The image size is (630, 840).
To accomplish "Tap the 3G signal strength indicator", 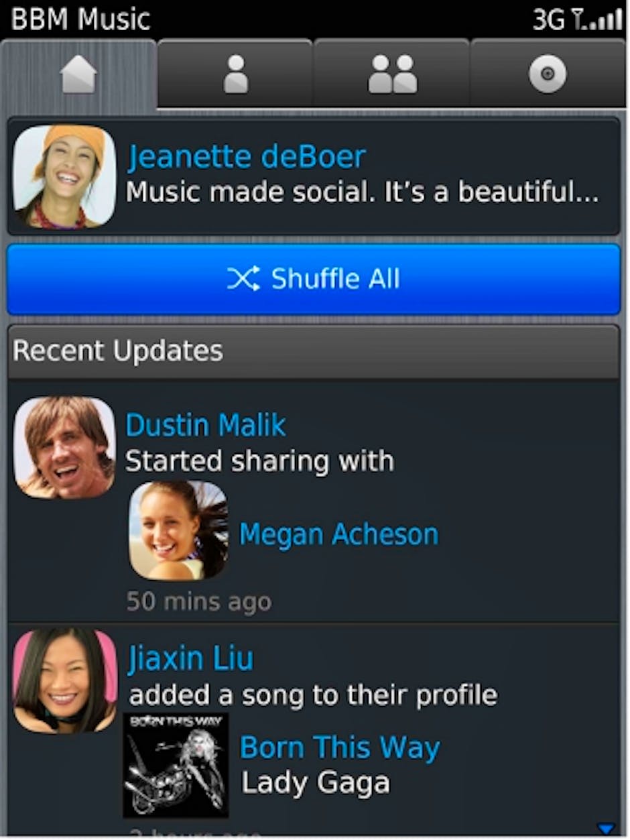I will click(577, 19).
